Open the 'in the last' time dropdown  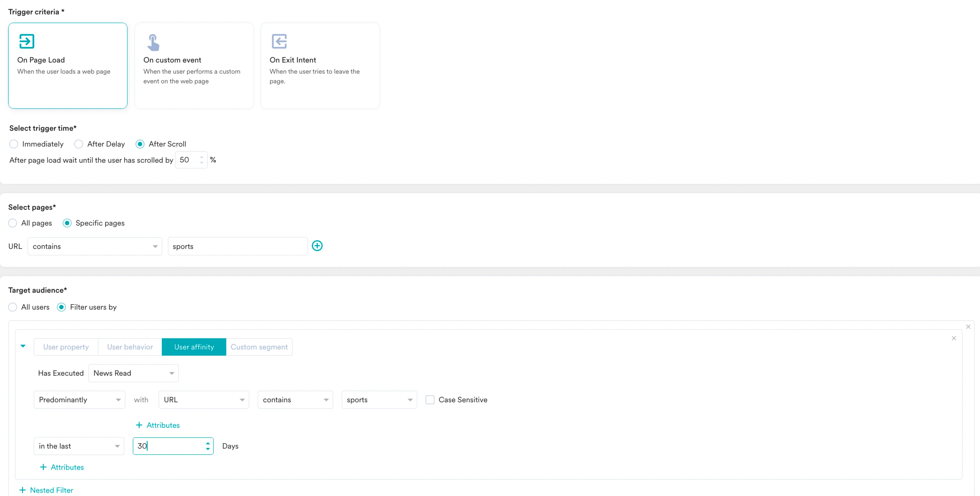[79, 446]
